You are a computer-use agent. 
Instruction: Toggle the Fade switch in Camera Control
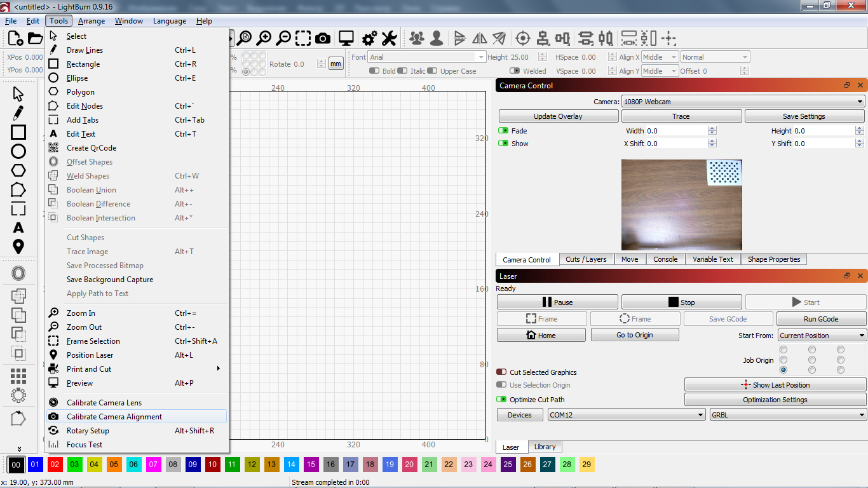click(503, 131)
